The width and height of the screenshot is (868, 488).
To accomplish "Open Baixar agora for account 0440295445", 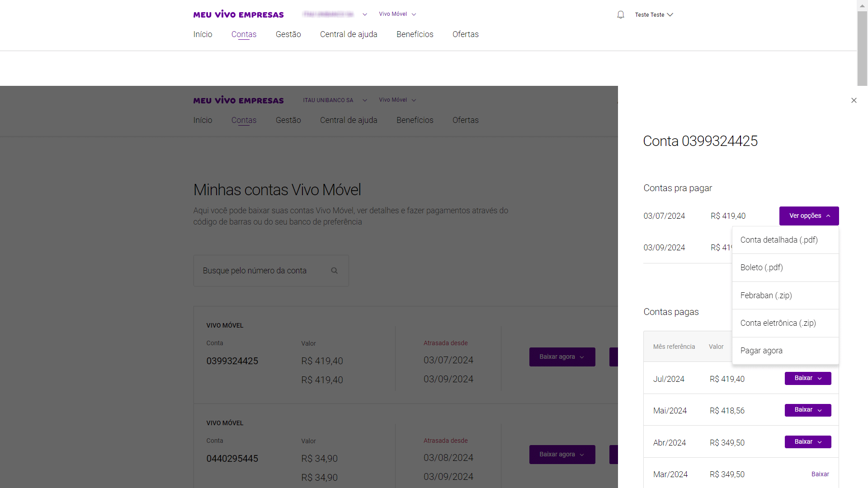I will tap(562, 455).
